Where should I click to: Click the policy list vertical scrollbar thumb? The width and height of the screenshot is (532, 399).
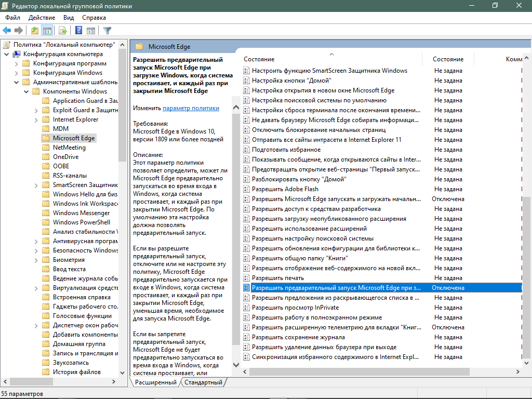[527, 276]
